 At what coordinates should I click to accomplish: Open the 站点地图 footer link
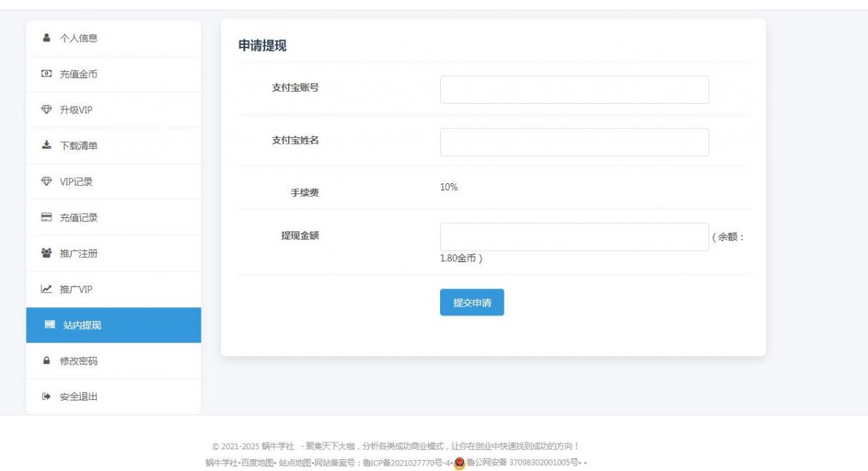pos(294,463)
